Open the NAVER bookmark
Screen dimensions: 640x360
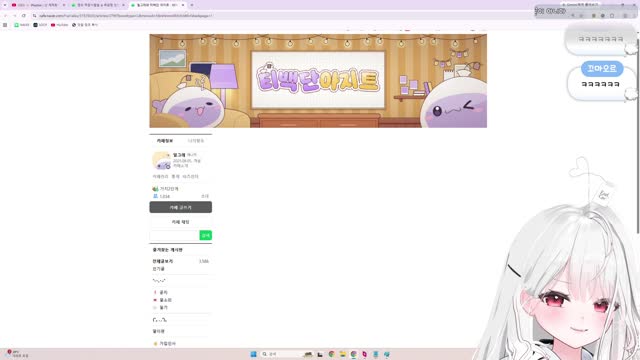pyautogui.click(x=22, y=25)
